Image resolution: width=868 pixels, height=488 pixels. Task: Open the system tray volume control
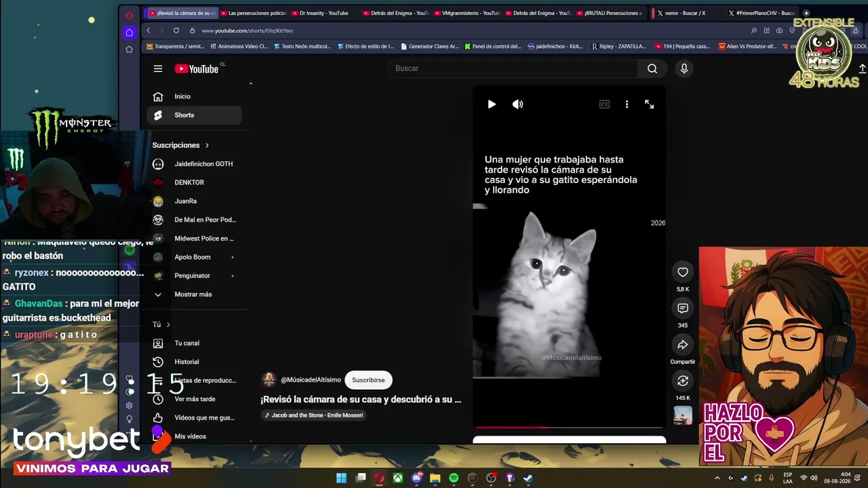tap(814, 478)
